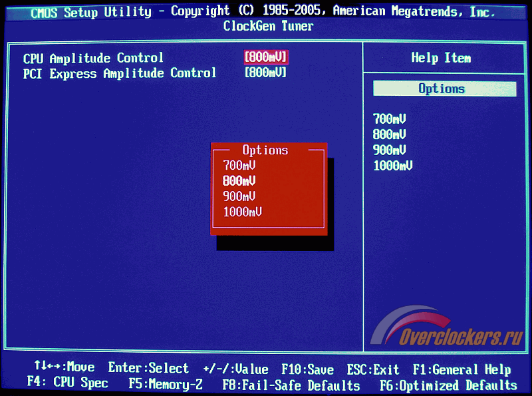Click 900mV in the Help Item list
Viewport: 532px width, 396px height.
point(389,150)
